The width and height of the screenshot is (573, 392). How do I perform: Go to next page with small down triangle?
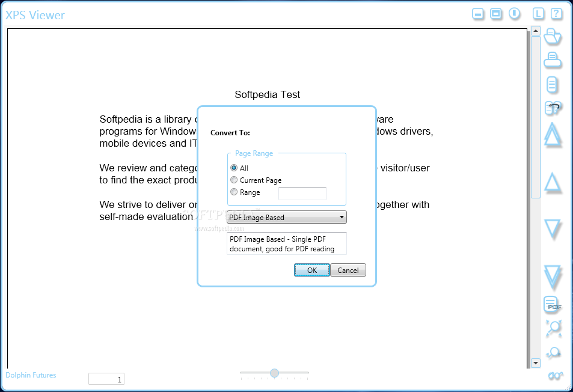tap(552, 229)
